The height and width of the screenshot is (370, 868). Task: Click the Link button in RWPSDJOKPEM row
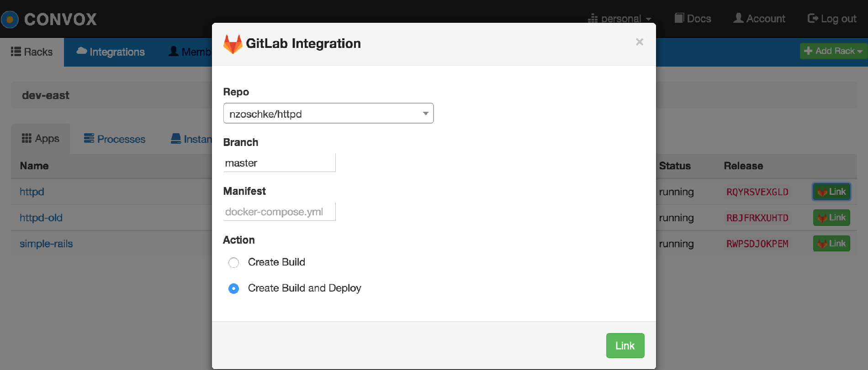point(831,244)
